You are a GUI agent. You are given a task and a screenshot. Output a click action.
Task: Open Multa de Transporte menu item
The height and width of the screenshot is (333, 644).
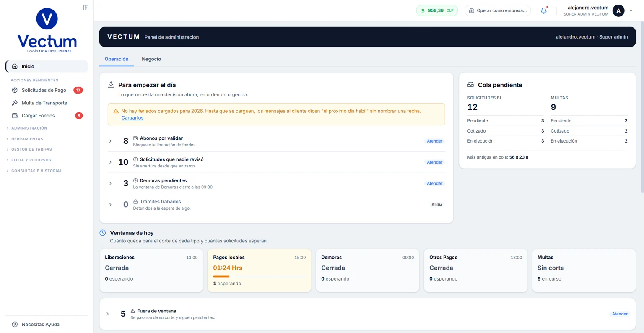47,103
